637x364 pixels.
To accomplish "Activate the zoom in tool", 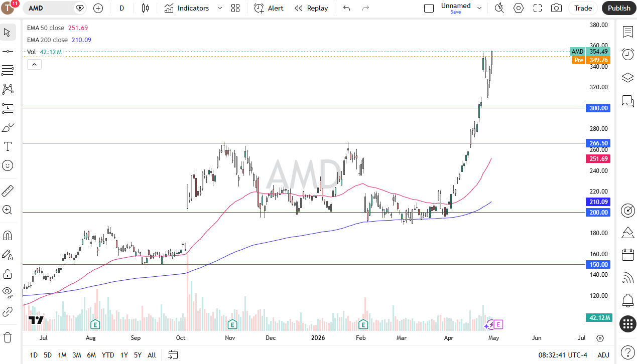I will coord(8,210).
